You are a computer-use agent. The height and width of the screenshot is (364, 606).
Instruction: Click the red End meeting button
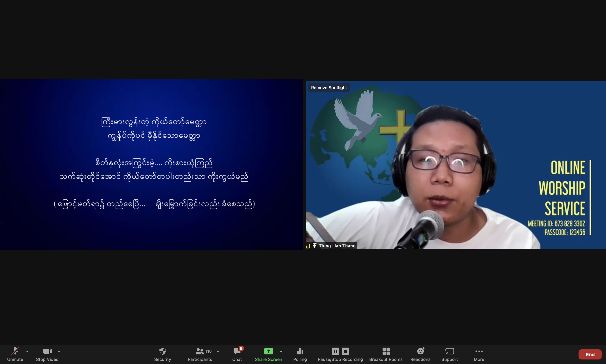tap(590, 354)
